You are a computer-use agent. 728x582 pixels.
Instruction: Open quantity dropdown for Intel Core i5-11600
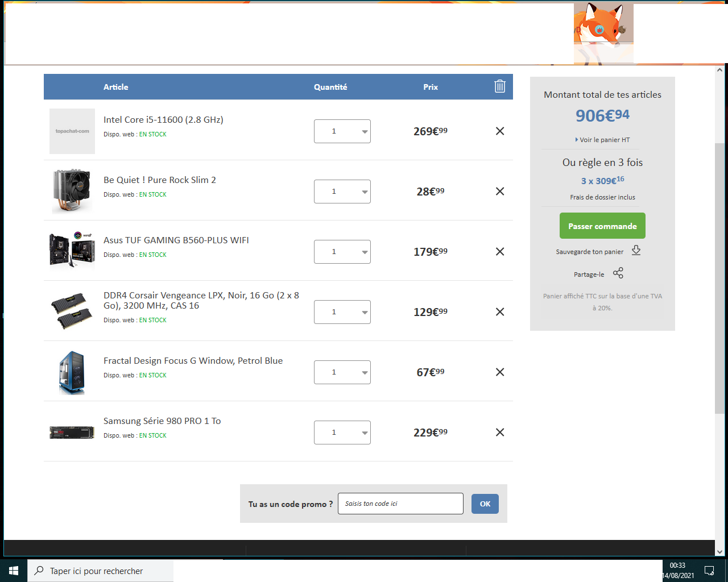[342, 131]
